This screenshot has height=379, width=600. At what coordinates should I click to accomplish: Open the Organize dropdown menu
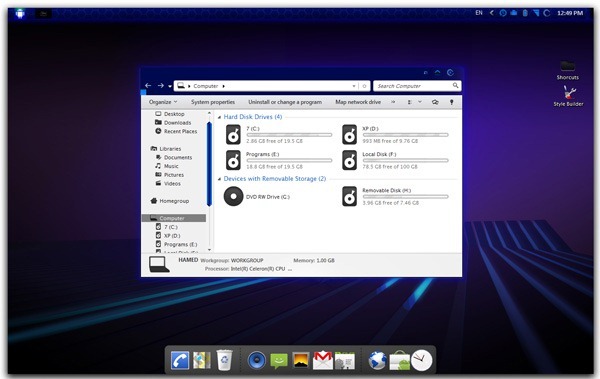click(163, 102)
